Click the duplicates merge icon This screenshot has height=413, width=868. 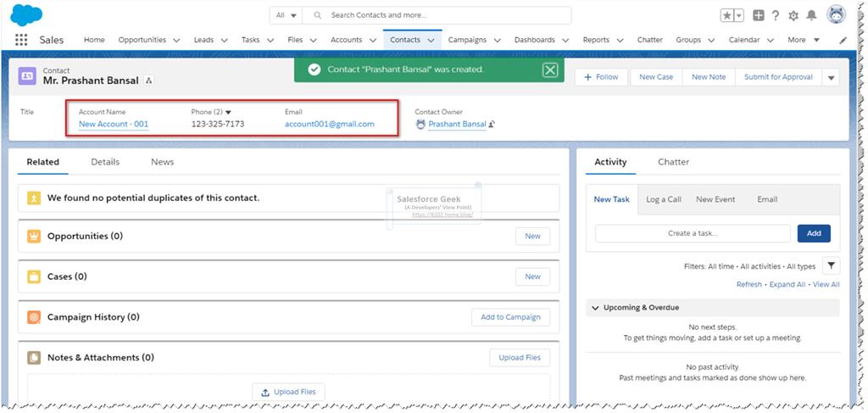coord(34,198)
